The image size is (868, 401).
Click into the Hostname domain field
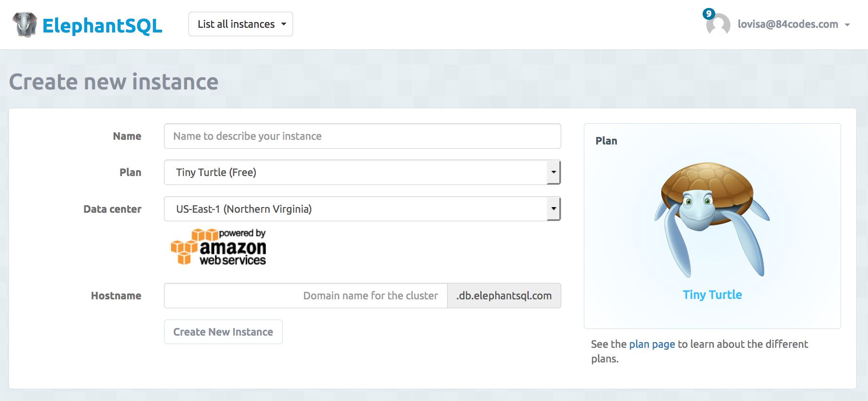coord(305,296)
